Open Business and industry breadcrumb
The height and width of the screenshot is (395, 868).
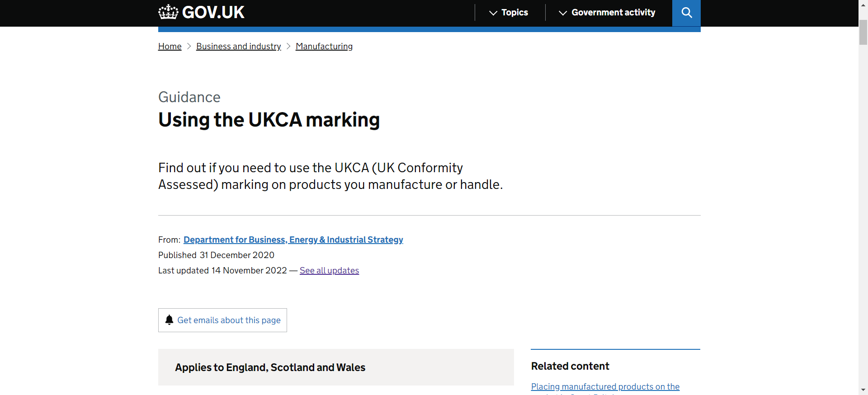tap(238, 46)
